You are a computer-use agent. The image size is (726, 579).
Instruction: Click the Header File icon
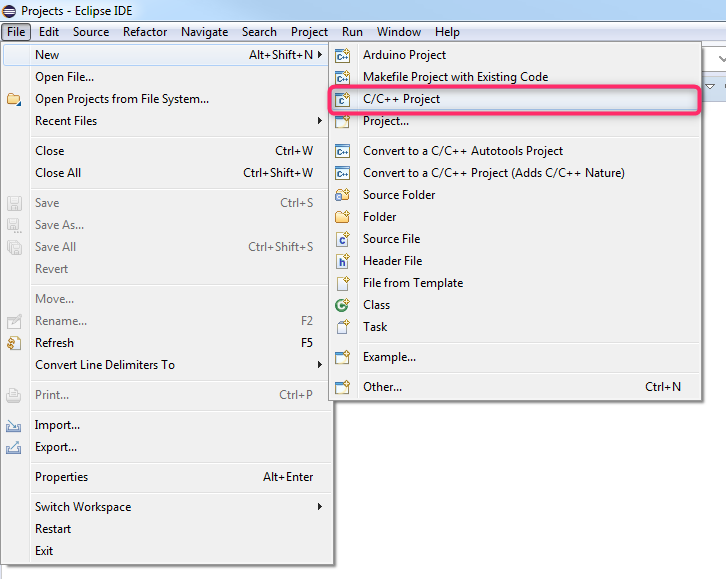pyautogui.click(x=343, y=261)
